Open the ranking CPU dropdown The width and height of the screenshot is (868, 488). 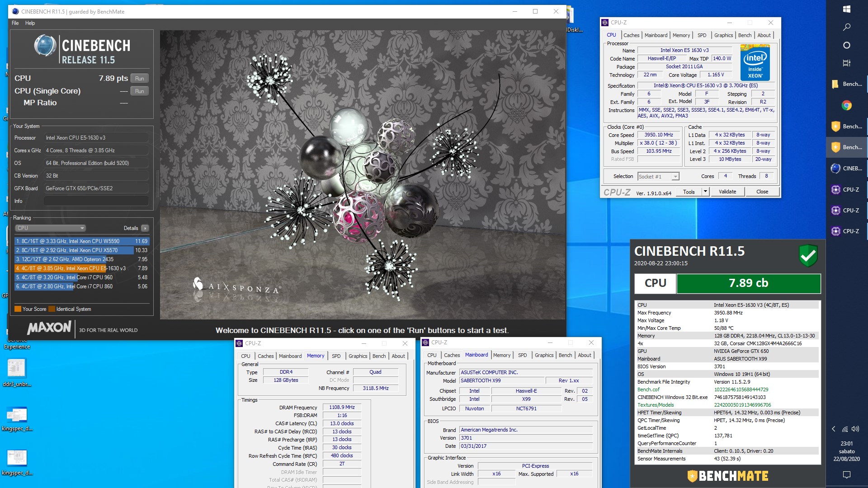coord(50,228)
